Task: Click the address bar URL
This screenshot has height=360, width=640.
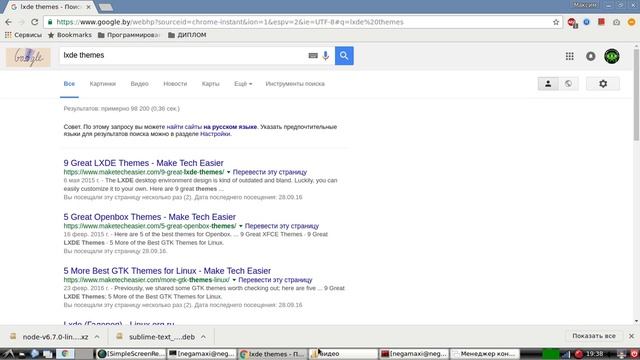Action: [230, 22]
